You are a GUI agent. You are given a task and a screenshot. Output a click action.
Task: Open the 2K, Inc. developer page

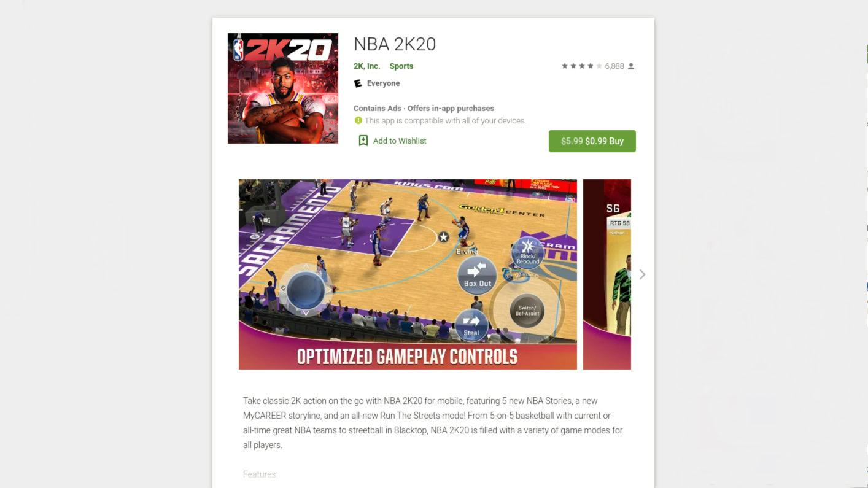(366, 66)
